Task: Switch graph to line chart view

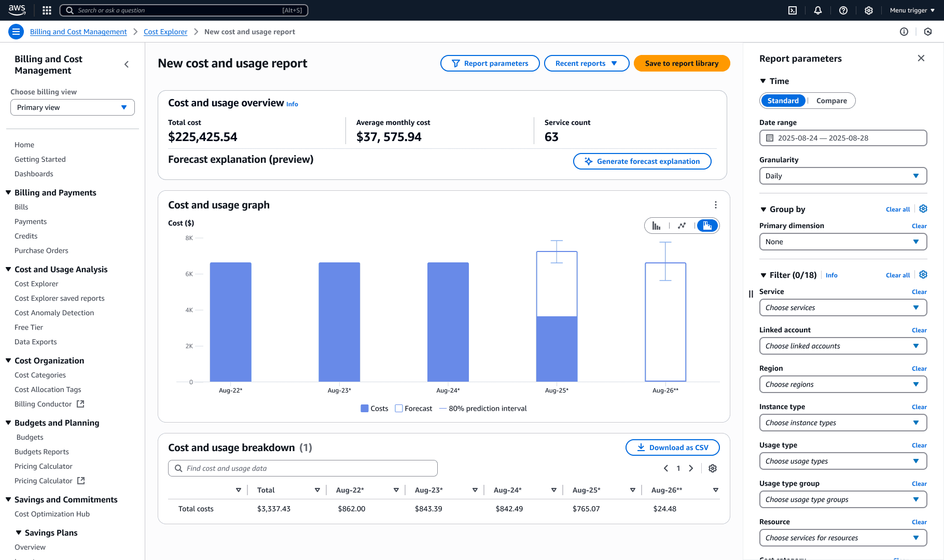Action: tap(682, 226)
